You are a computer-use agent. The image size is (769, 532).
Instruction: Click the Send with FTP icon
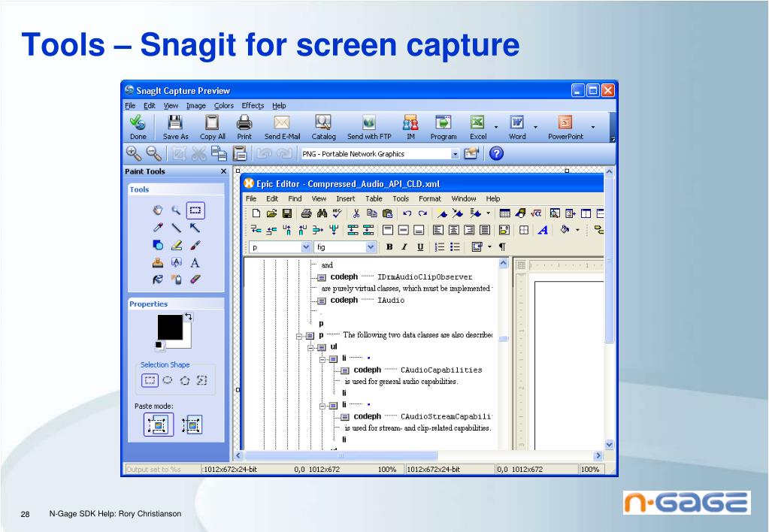369,122
